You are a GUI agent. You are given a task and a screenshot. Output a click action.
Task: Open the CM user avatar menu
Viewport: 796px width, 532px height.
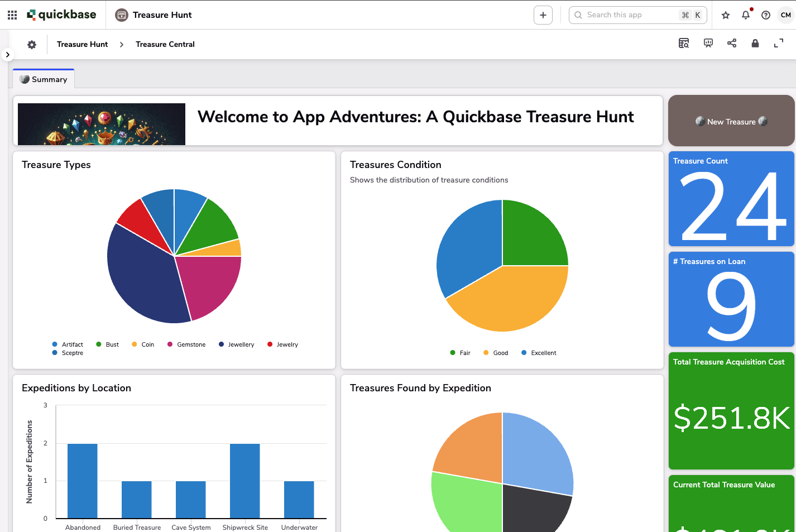(785, 15)
